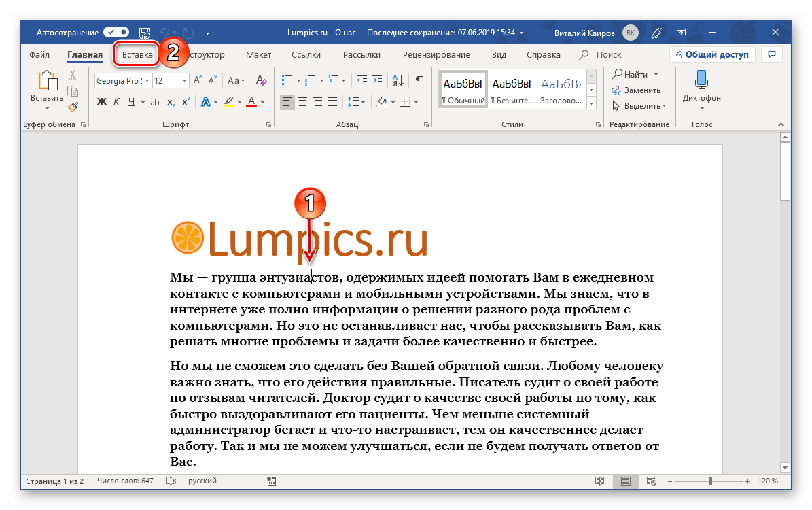The image size is (812, 510).
Task: Click the Clear All Formatting icon
Action: [262, 80]
